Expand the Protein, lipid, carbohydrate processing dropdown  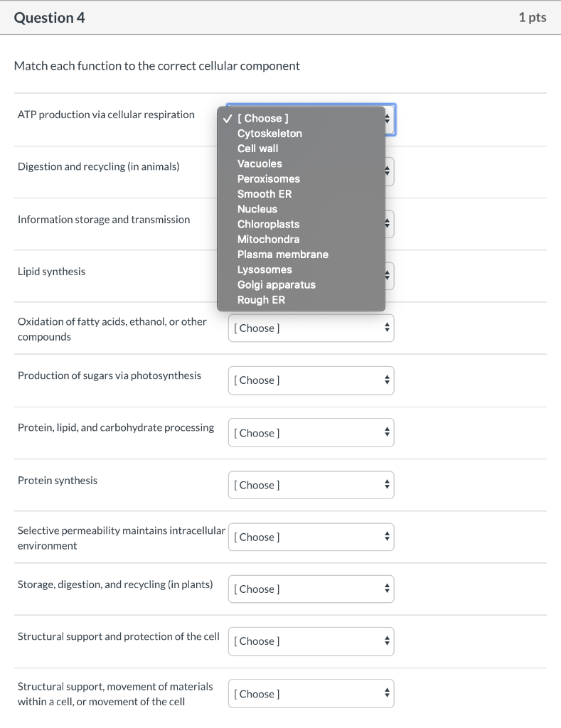311,433
